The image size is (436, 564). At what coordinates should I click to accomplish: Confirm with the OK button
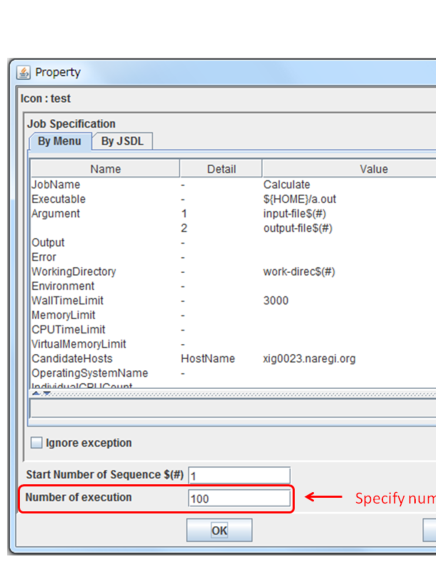[219, 530]
